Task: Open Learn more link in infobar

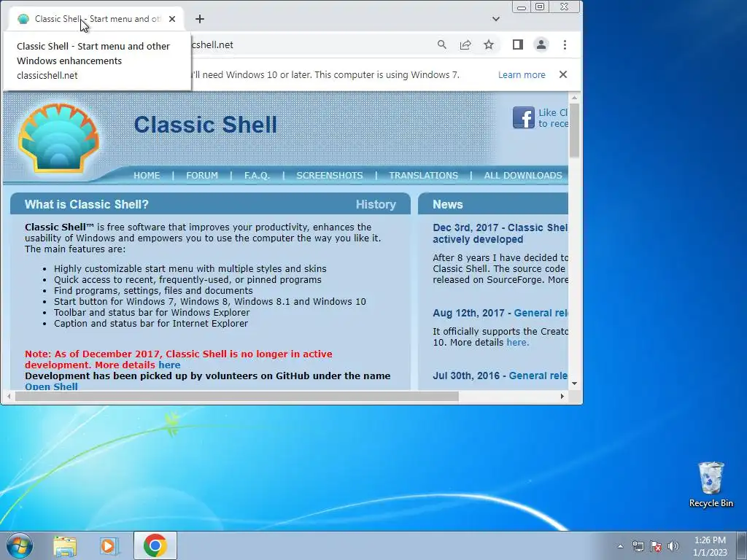Action: click(x=522, y=75)
